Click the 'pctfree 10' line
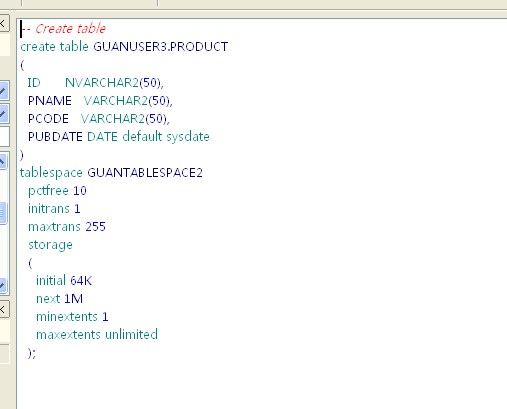Screen dimensions: 507x409 [x=57, y=191]
